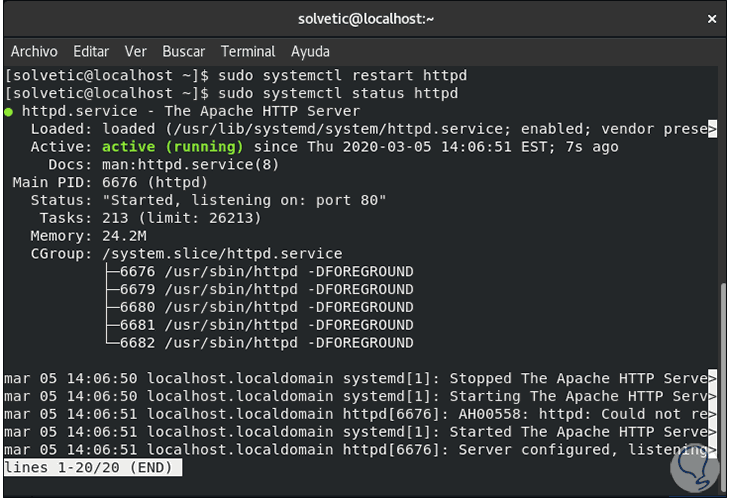Click truncation arrow on Starting Apache line

[712, 397]
